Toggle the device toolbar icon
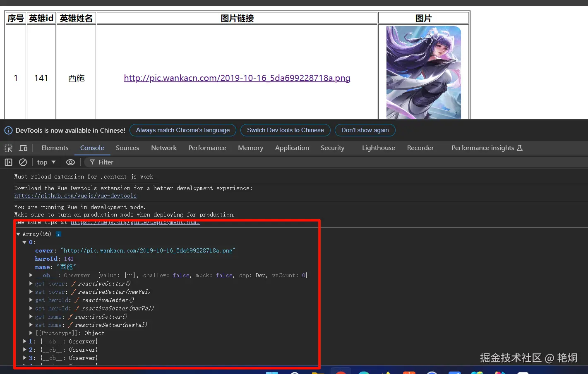Viewport: 588px width, 374px height. [x=23, y=148]
